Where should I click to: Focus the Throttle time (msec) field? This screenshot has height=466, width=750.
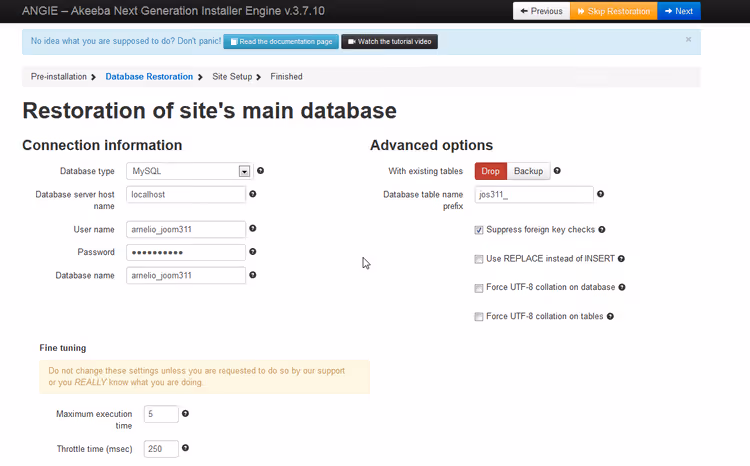click(161, 449)
